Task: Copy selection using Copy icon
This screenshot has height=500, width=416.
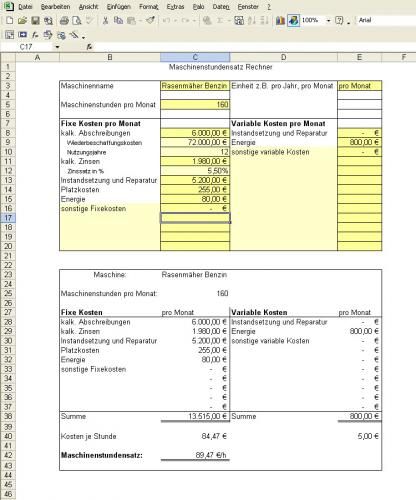Action: coord(118,21)
